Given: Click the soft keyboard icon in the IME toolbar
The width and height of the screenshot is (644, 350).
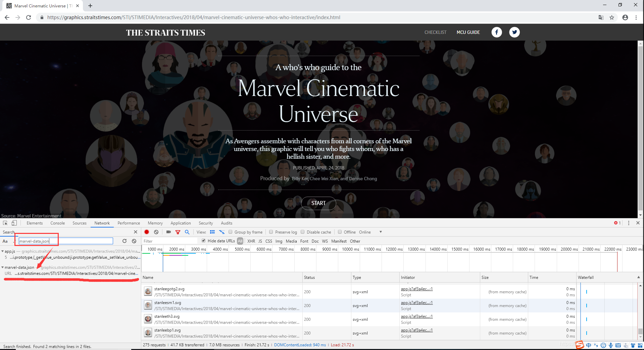Looking at the screenshot, I should point(618,345).
